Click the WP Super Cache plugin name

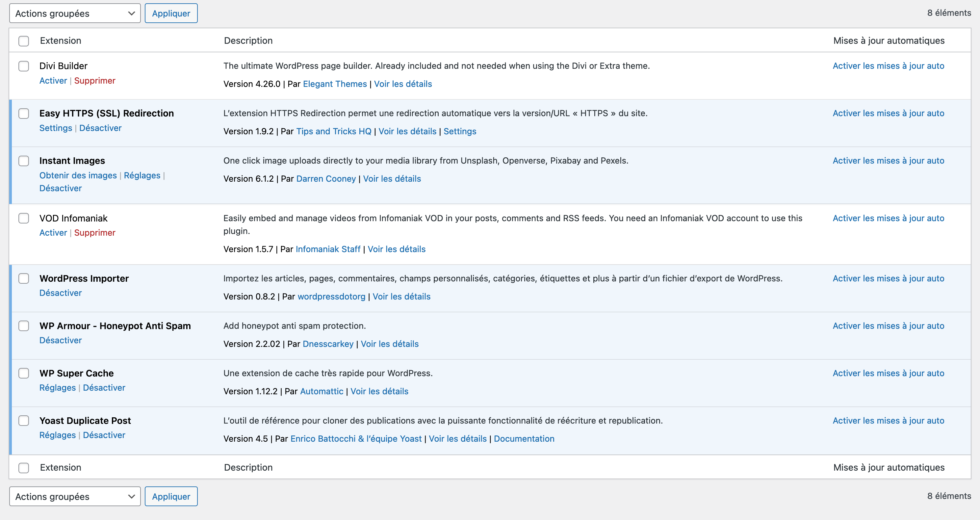click(x=76, y=373)
